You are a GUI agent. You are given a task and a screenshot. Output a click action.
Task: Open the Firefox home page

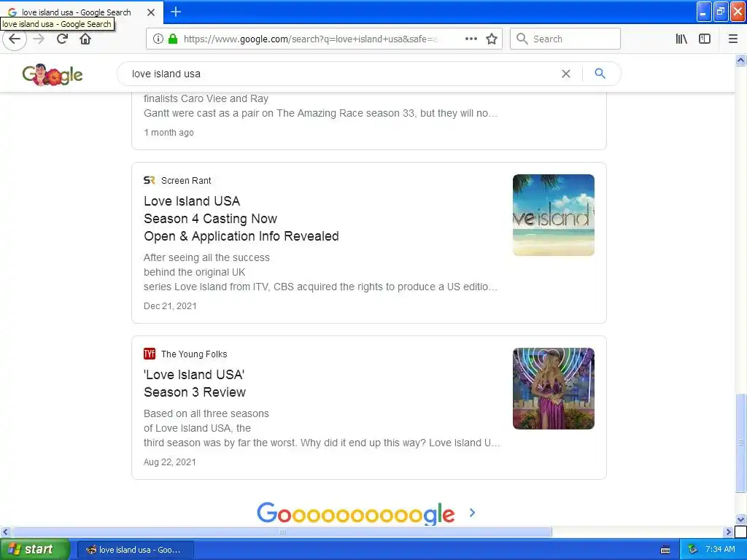pos(85,39)
